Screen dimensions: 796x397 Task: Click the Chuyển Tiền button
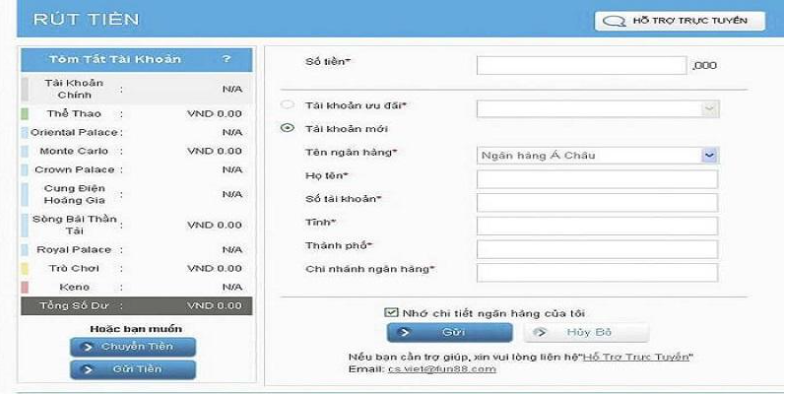[x=132, y=347]
